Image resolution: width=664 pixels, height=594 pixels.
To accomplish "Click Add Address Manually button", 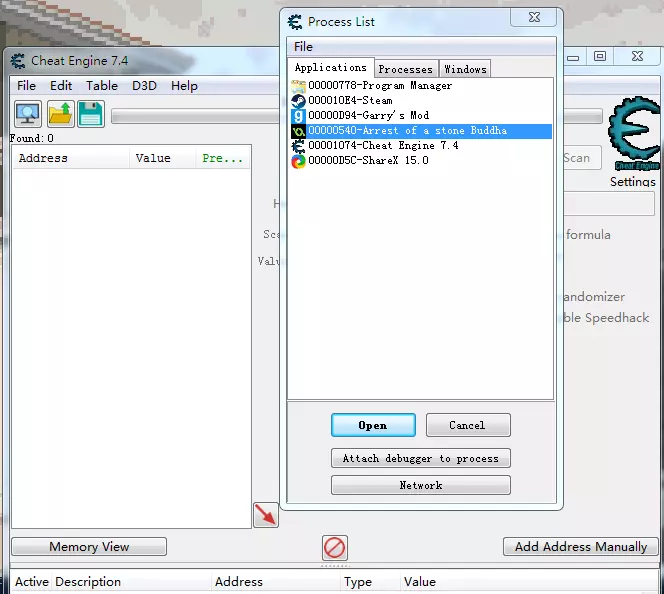I will pos(581,547).
